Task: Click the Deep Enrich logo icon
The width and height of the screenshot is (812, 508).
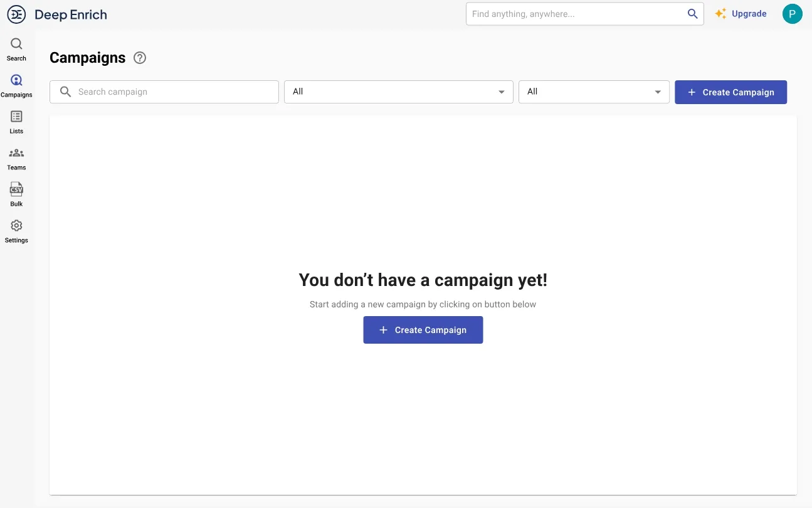Action: pyautogui.click(x=16, y=14)
